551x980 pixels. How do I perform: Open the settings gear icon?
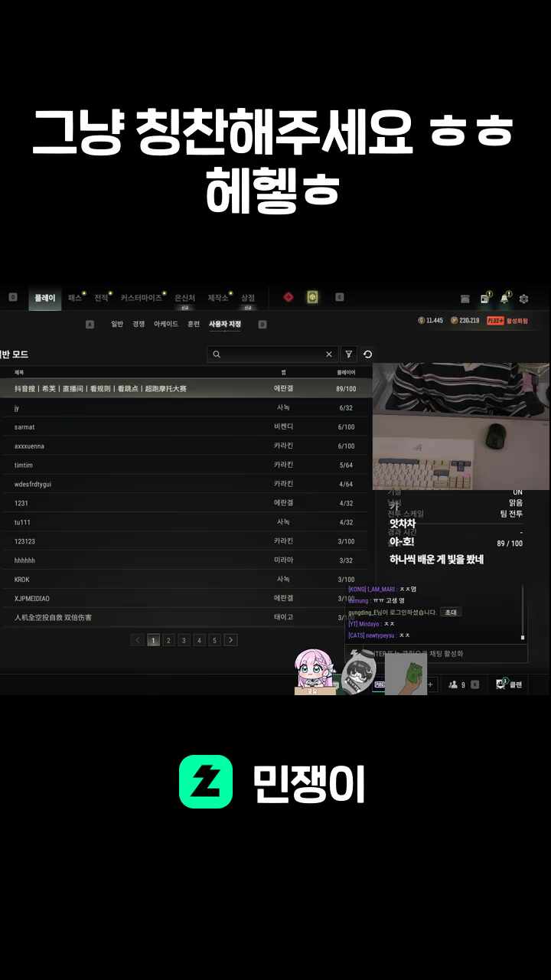coord(524,299)
